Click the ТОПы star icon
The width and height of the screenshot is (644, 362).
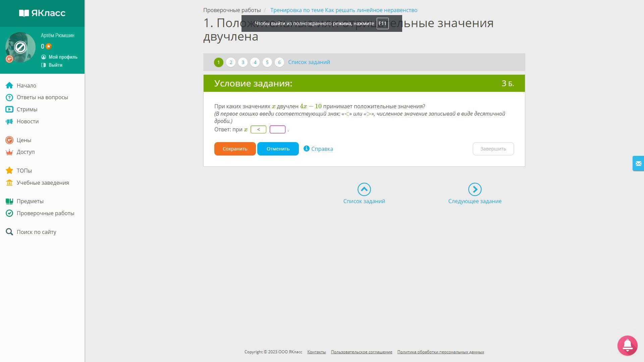click(x=9, y=171)
